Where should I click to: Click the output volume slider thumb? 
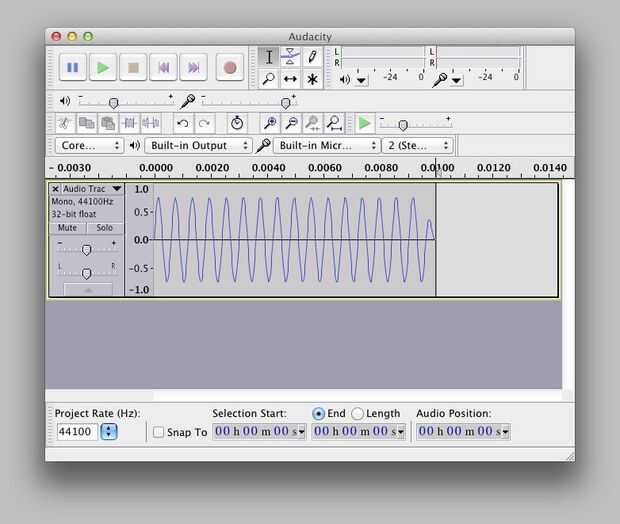(x=113, y=103)
